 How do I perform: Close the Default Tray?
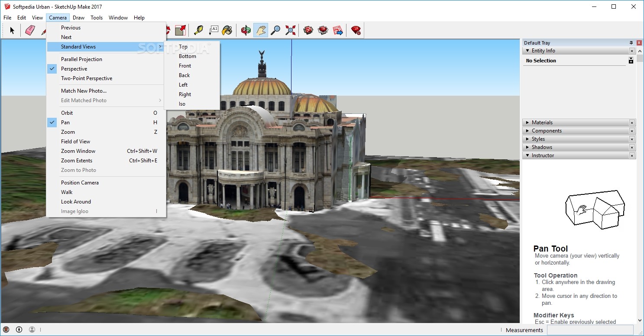point(639,43)
